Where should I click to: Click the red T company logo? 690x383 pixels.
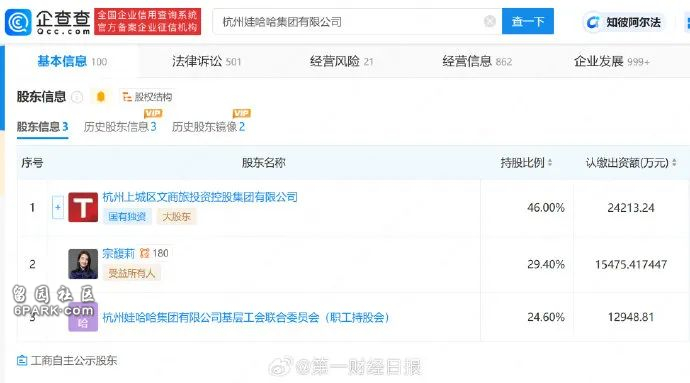pos(83,207)
